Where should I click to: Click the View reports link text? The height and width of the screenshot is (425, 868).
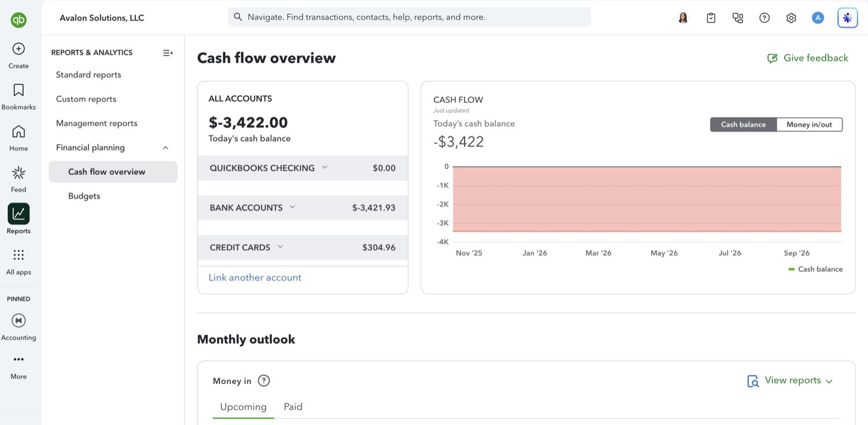point(793,380)
